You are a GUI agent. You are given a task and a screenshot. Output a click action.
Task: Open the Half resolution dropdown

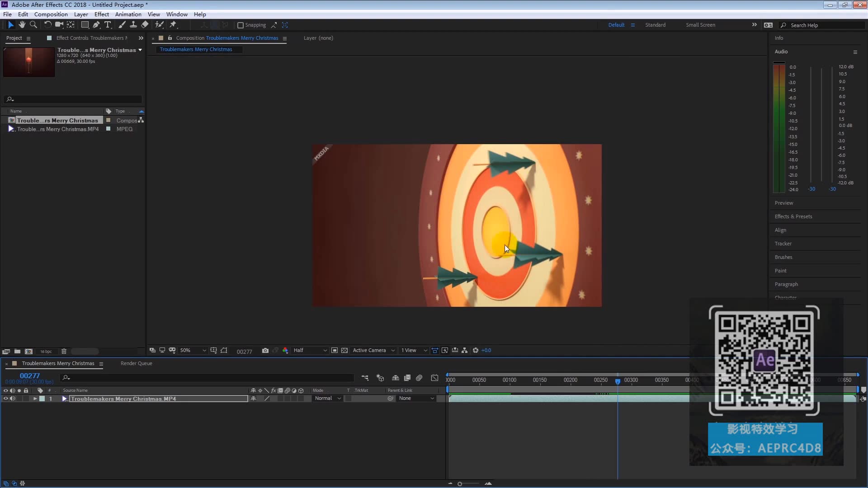click(x=310, y=351)
